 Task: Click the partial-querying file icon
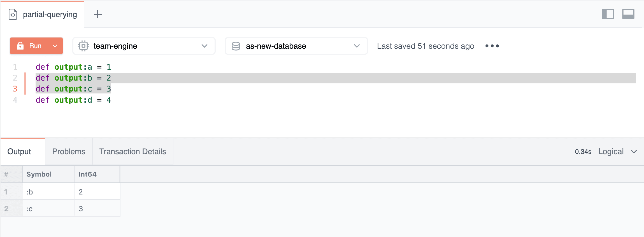(13, 14)
